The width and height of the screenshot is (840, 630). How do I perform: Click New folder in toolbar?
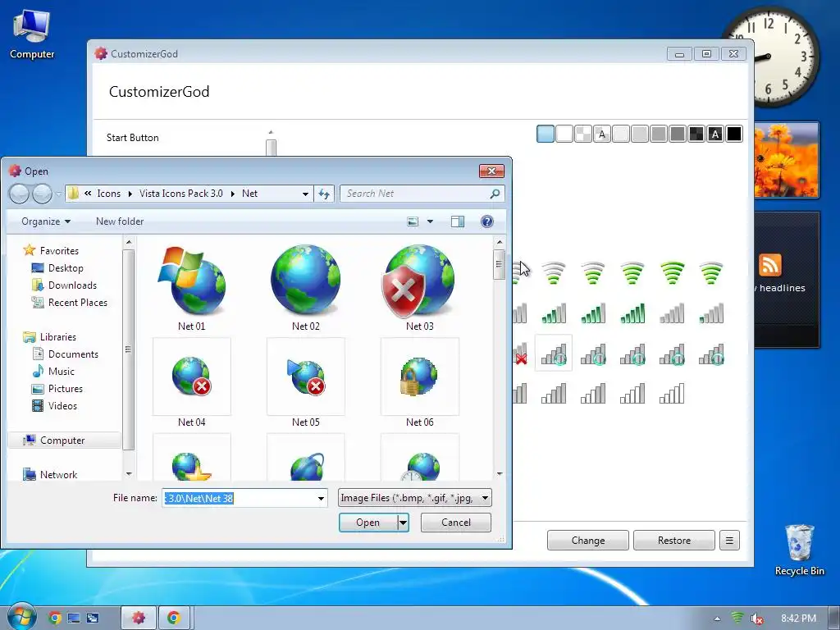pos(120,221)
